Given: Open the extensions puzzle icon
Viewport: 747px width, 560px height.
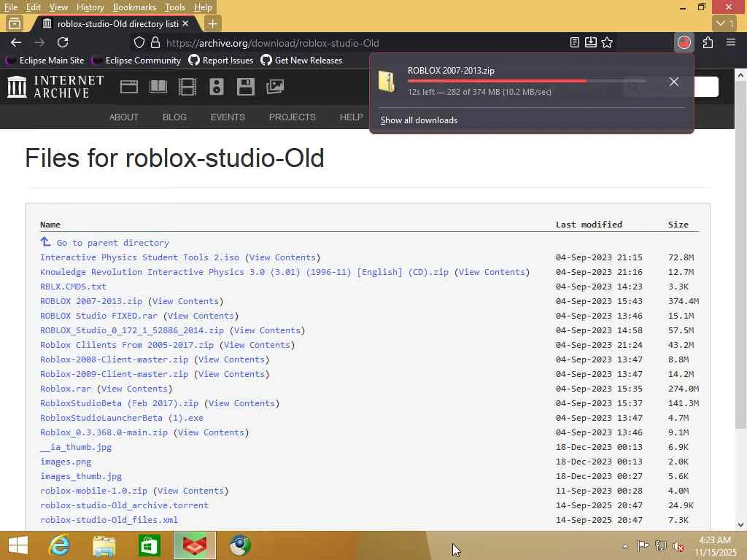Looking at the screenshot, I should point(708,43).
